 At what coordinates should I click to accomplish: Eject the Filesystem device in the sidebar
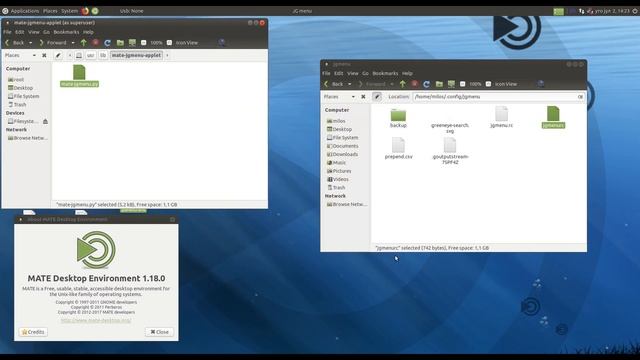coord(45,121)
